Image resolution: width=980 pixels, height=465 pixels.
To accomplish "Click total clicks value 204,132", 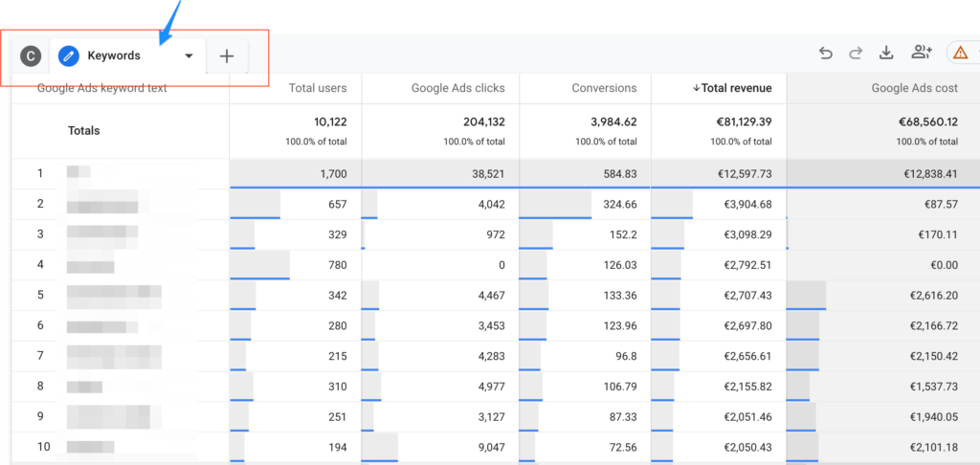I will 483,122.
